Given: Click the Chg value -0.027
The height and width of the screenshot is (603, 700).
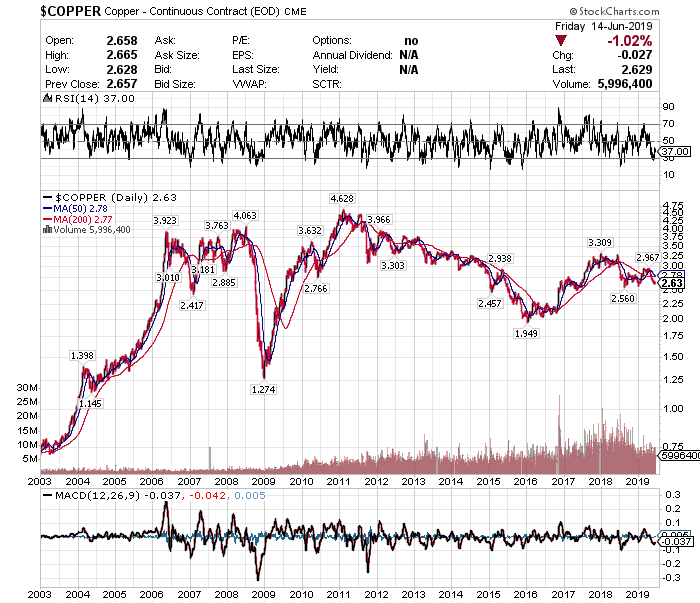Looking at the screenshot, I should point(635,55).
